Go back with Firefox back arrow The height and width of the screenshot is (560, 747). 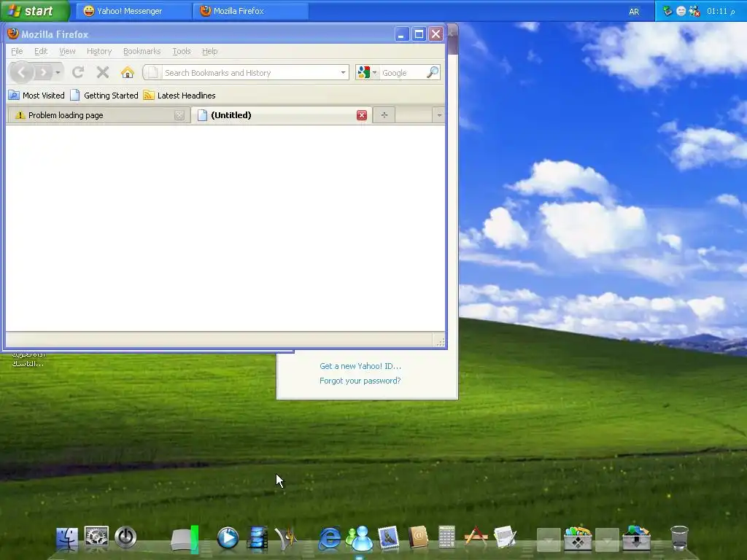21,72
